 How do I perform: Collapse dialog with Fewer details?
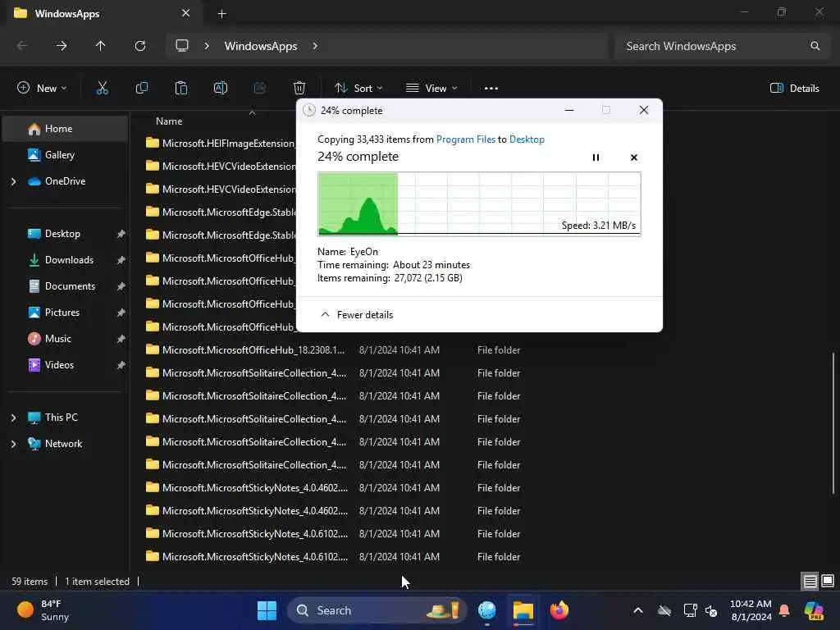coord(357,315)
